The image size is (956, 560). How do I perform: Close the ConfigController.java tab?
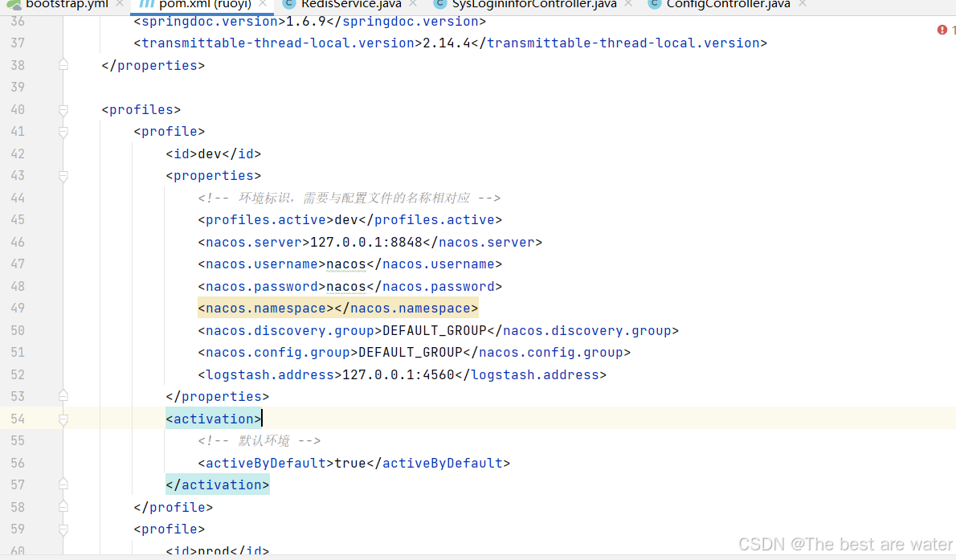pos(801,5)
